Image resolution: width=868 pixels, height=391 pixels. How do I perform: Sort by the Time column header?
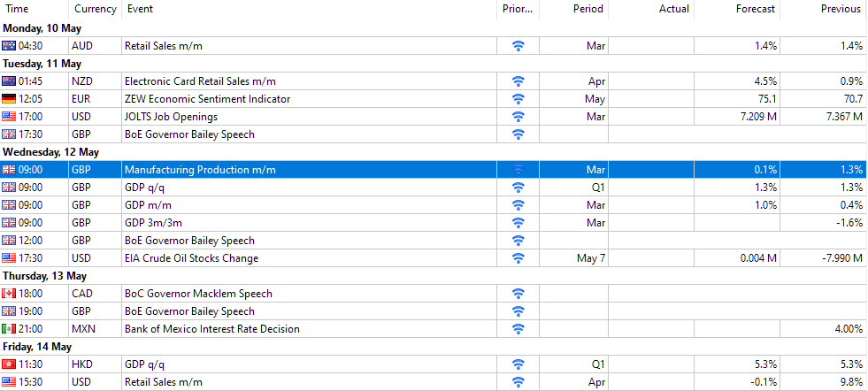(18, 9)
